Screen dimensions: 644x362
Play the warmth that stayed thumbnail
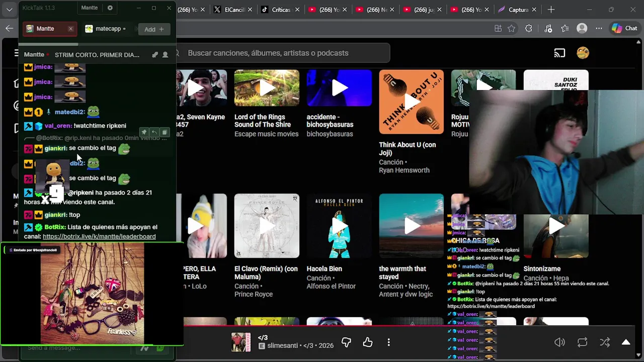point(412,226)
